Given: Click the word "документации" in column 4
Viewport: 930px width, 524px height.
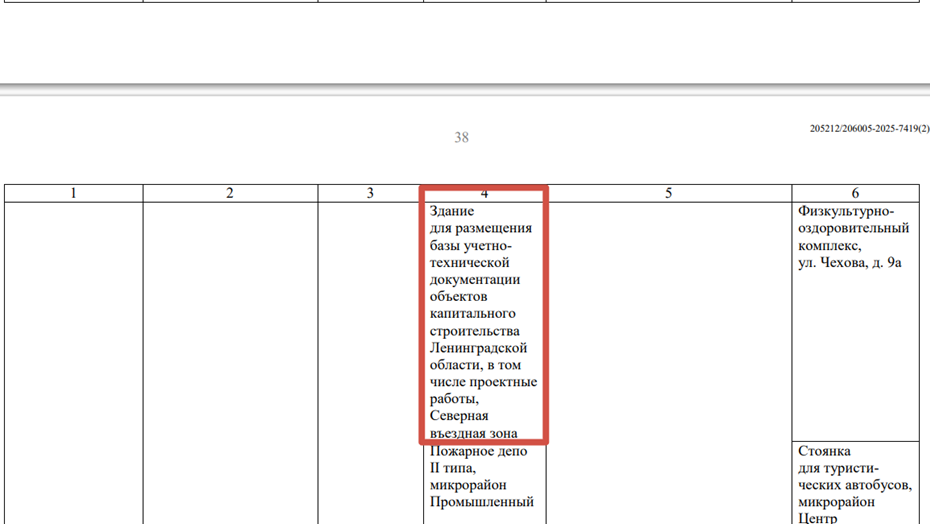Looking at the screenshot, I should [x=475, y=279].
